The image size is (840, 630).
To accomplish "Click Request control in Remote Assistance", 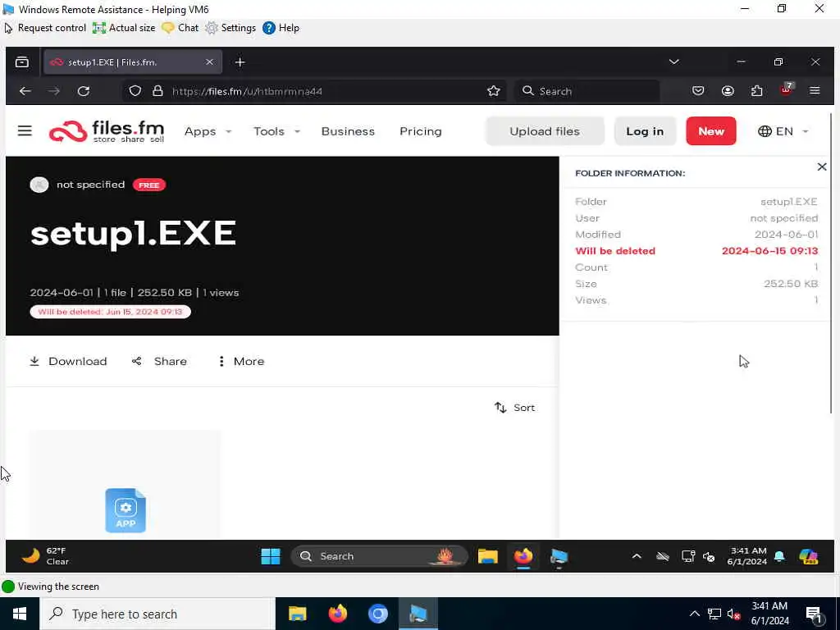I will (x=45, y=28).
